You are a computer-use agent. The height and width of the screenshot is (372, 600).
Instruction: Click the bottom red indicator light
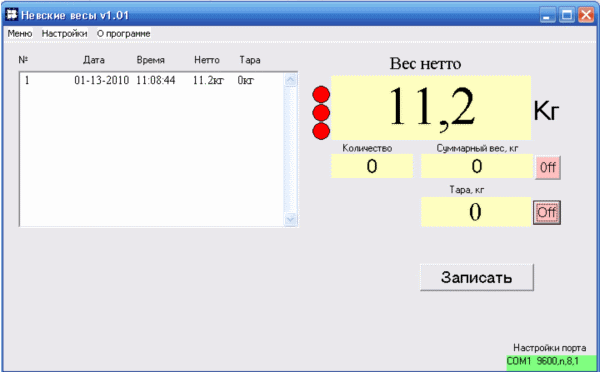tap(321, 131)
